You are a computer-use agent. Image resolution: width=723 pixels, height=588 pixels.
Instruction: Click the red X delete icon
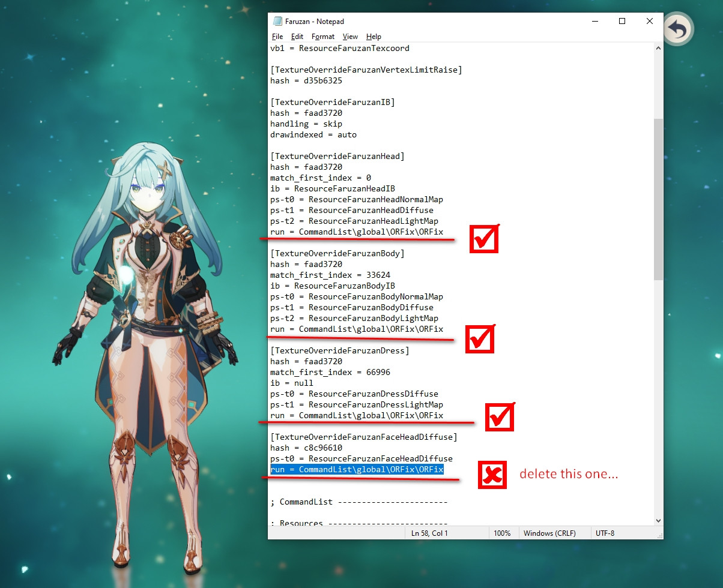(x=492, y=474)
